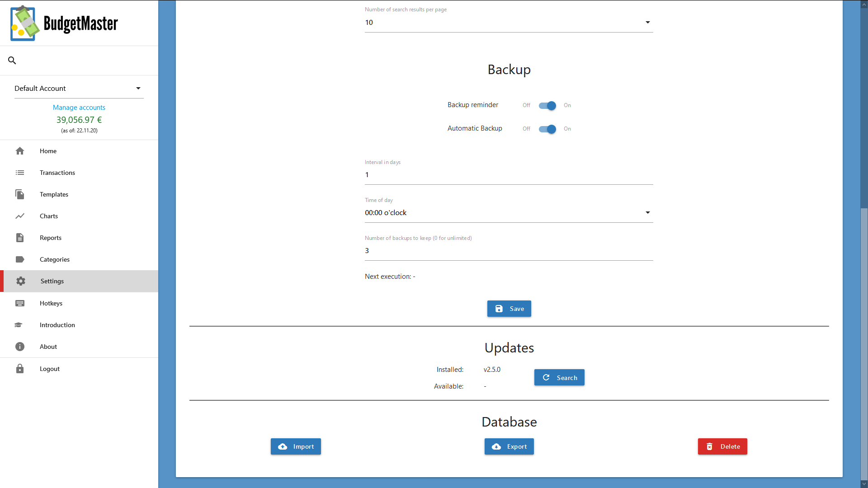Click the sidebar search field

tap(79, 60)
